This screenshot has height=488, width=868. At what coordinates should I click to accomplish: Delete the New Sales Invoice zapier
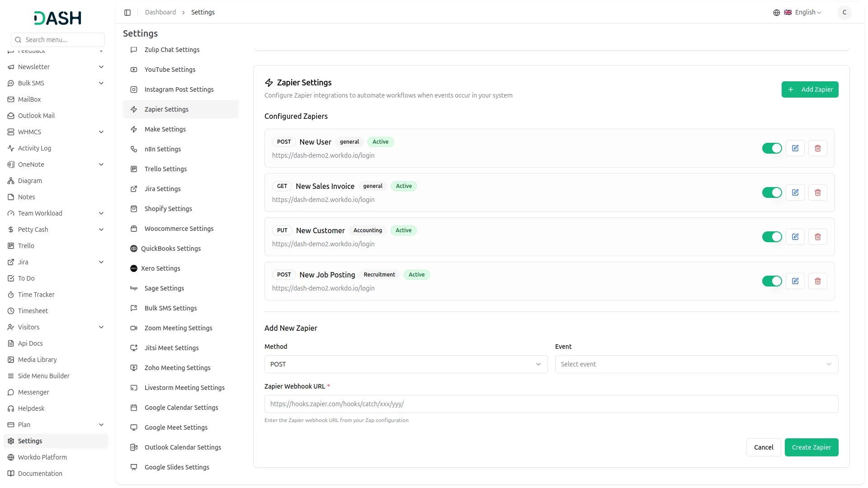pos(817,192)
